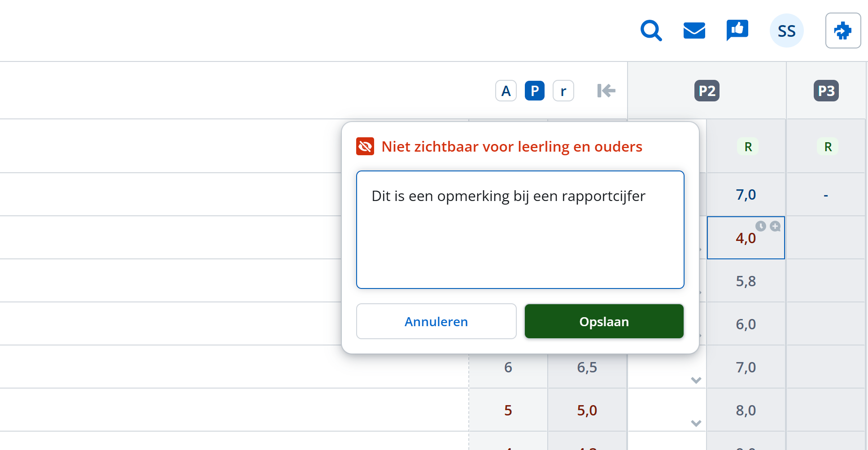Click Annuleren to cancel the remark
Screen dimensions: 868x450
pyautogui.click(x=436, y=321)
